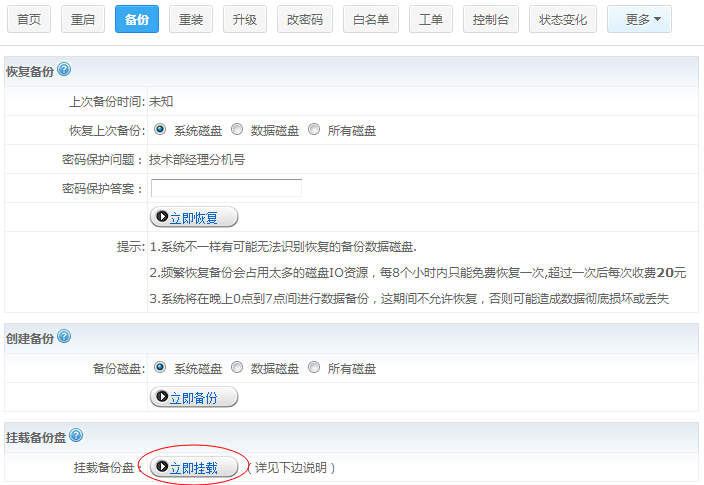The image size is (704, 485).
Task: Switch to the 白名单 tab
Action: (x=371, y=19)
